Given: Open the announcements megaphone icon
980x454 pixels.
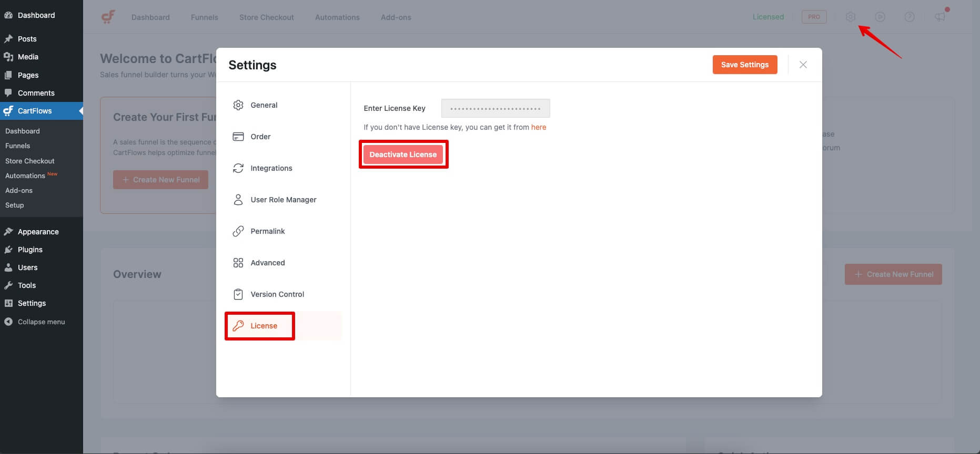Looking at the screenshot, I should tap(939, 17).
